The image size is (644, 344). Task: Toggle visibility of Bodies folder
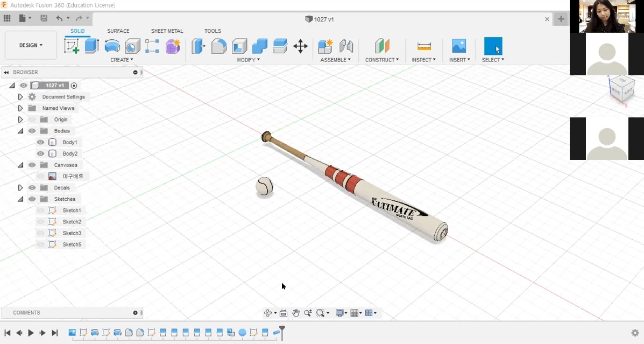32,131
